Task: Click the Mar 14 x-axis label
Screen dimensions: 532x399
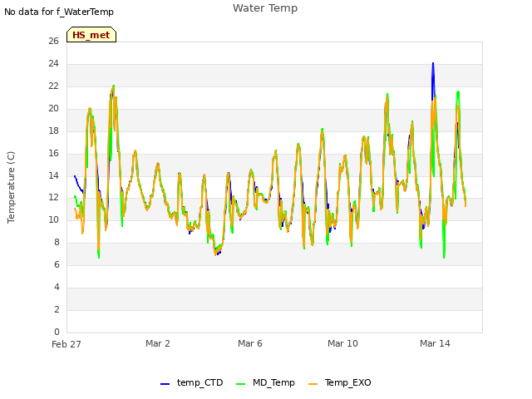Action: [435, 343]
